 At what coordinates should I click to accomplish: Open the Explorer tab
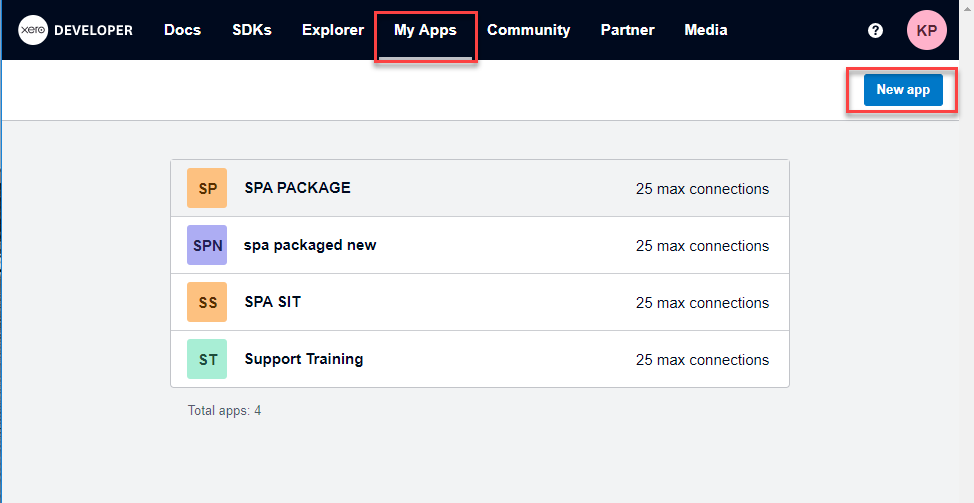coord(333,30)
